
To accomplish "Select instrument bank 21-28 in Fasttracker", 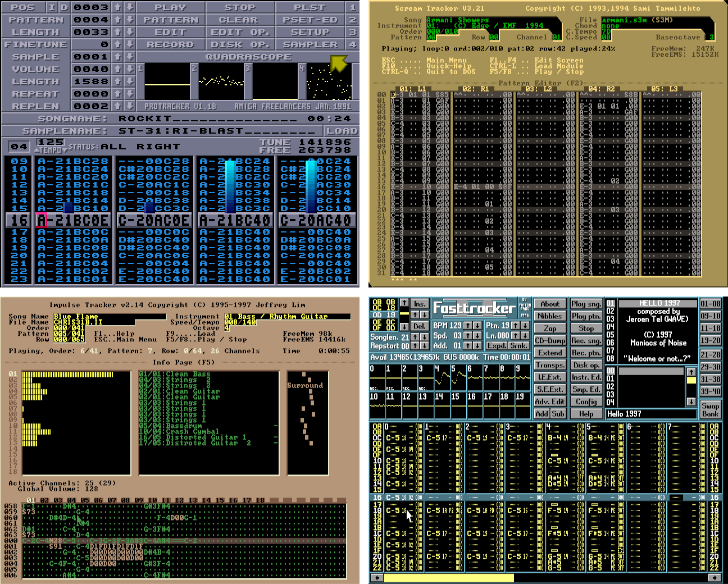I will [711, 354].
